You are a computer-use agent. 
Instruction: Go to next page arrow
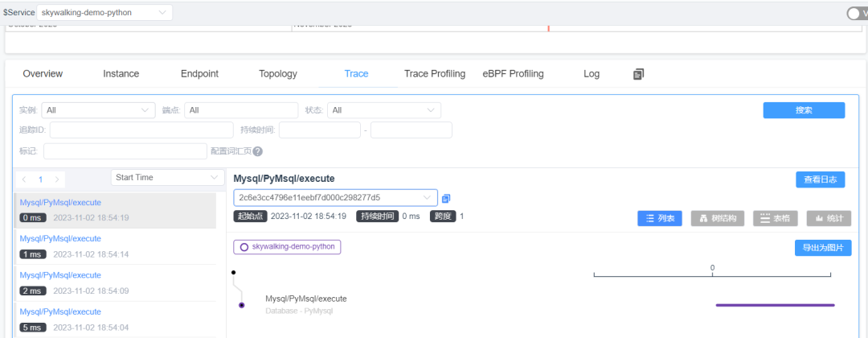click(56, 179)
